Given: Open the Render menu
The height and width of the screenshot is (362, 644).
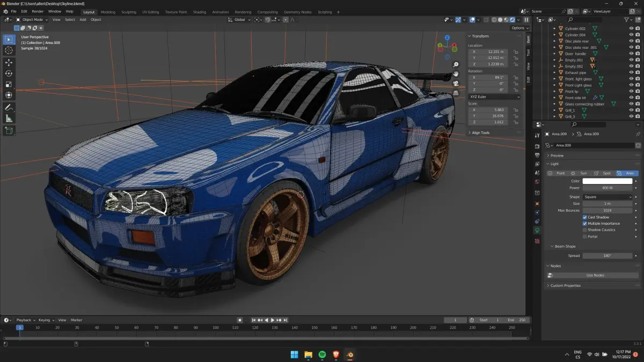Looking at the screenshot, I should pyautogui.click(x=38, y=11).
